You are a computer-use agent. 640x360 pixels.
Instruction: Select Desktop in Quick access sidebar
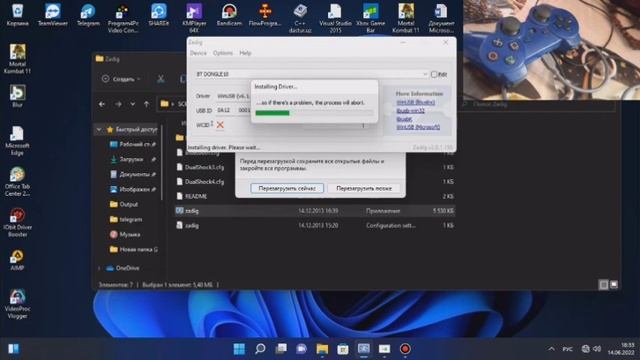pos(132,144)
